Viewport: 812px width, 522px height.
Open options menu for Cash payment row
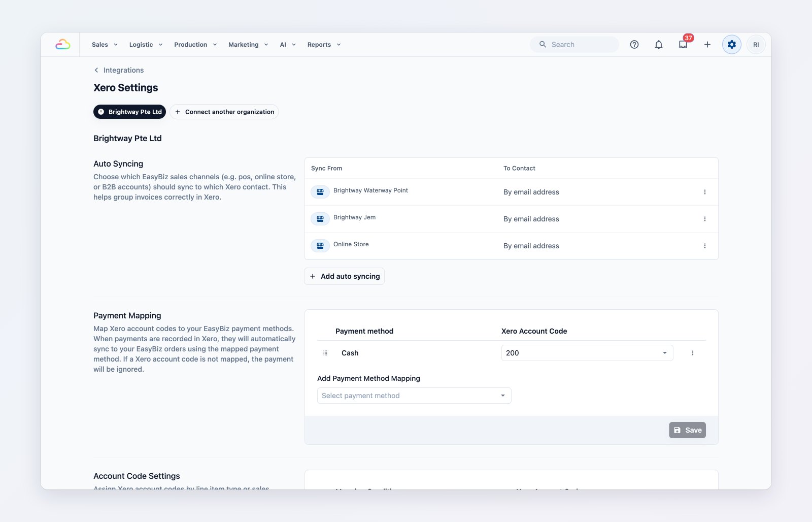(x=693, y=353)
